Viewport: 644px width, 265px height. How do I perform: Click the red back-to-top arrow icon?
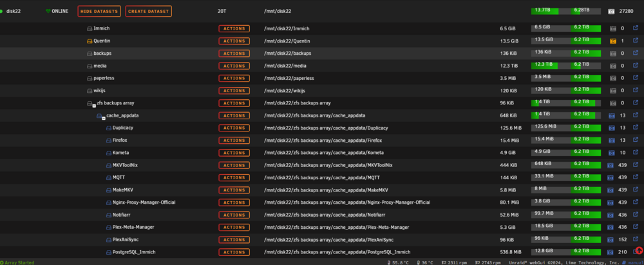(639, 251)
